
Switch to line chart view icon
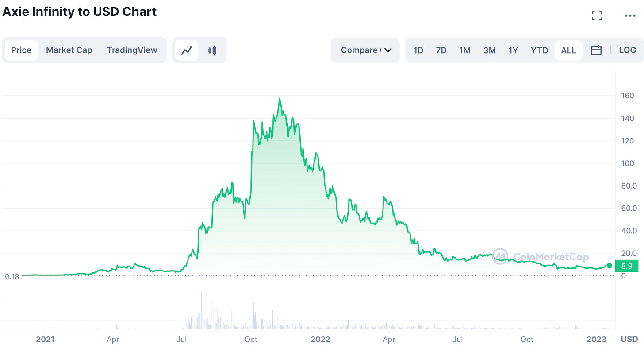tap(186, 50)
